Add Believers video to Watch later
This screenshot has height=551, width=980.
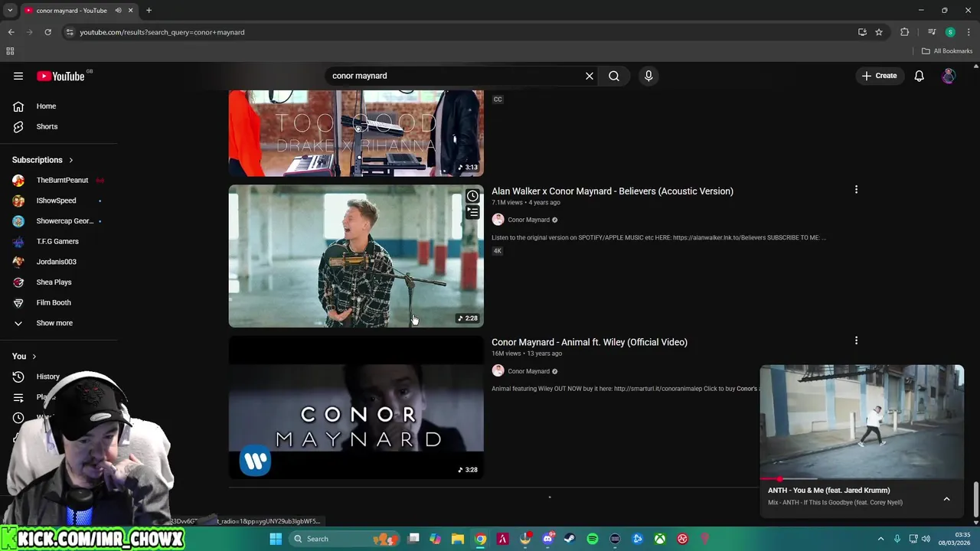pyautogui.click(x=472, y=197)
